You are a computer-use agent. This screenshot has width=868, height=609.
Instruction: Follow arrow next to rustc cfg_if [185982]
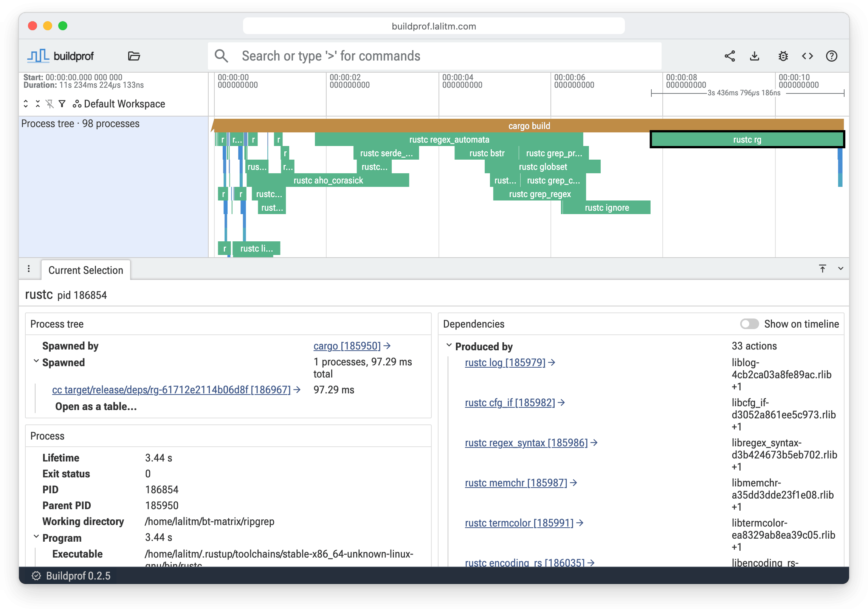click(561, 402)
